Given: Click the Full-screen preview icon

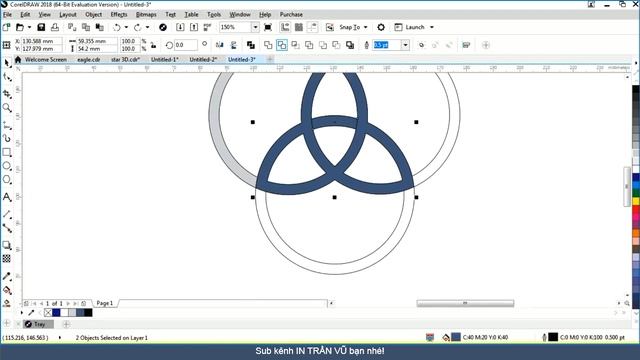Looking at the screenshot, I should pyautogui.click(x=268, y=27).
